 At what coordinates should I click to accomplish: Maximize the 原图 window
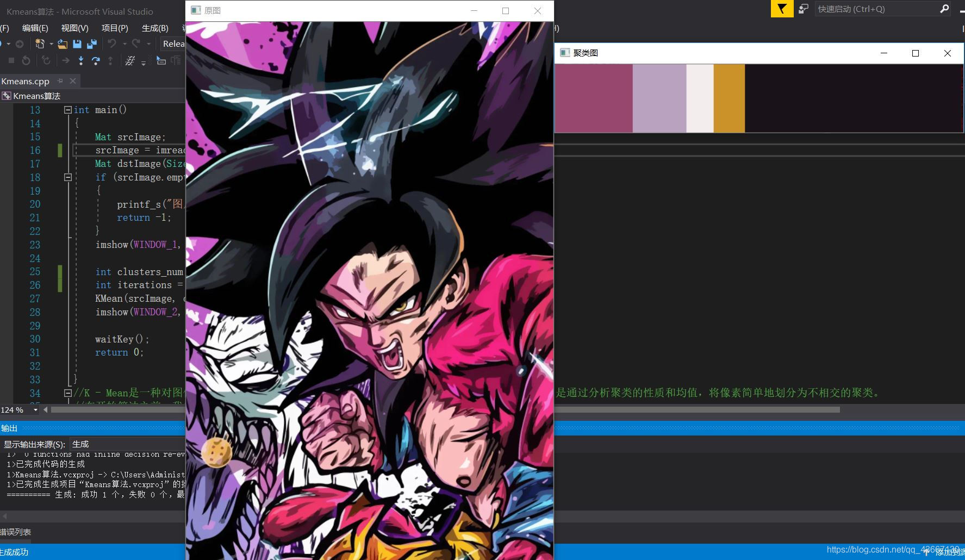click(x=506, y=11)
